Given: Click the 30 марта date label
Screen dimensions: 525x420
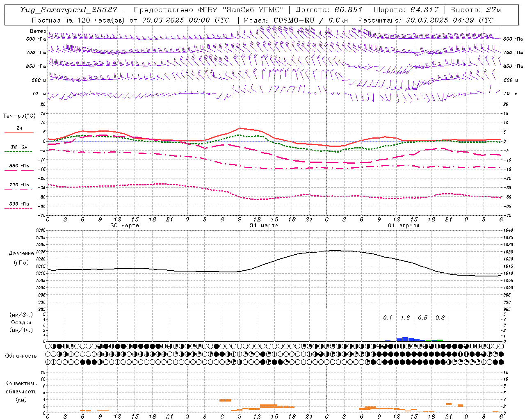Looking at the screenshot, I should pyautogui.click(x=125, y=226).
